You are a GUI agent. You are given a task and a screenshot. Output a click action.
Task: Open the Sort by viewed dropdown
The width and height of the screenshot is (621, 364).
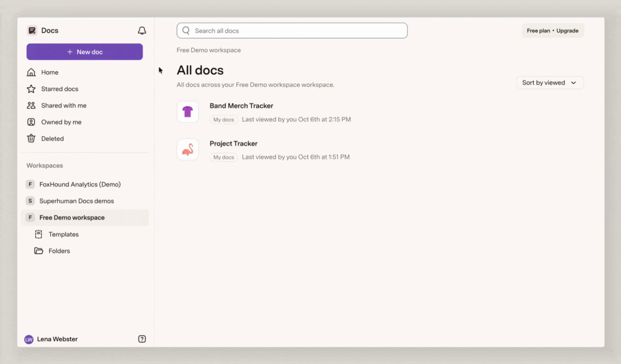click(550, 83)
